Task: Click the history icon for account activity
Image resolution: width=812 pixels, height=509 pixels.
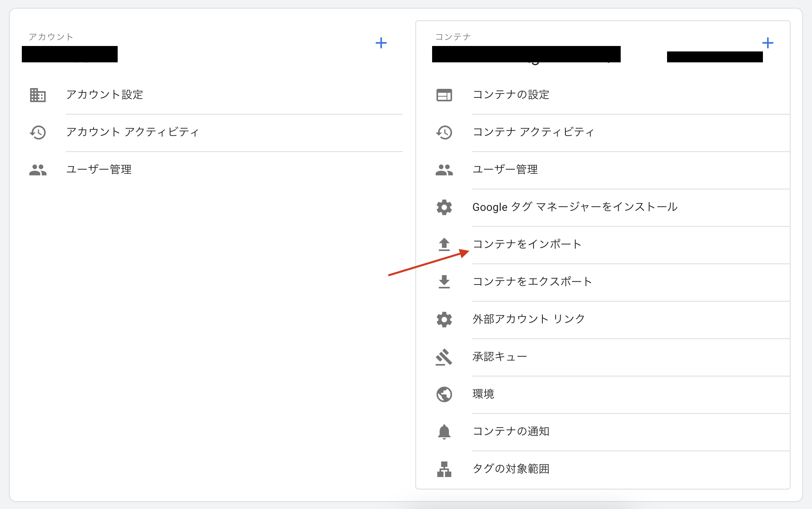Action: pyautogui.click(x=38, y=133)
